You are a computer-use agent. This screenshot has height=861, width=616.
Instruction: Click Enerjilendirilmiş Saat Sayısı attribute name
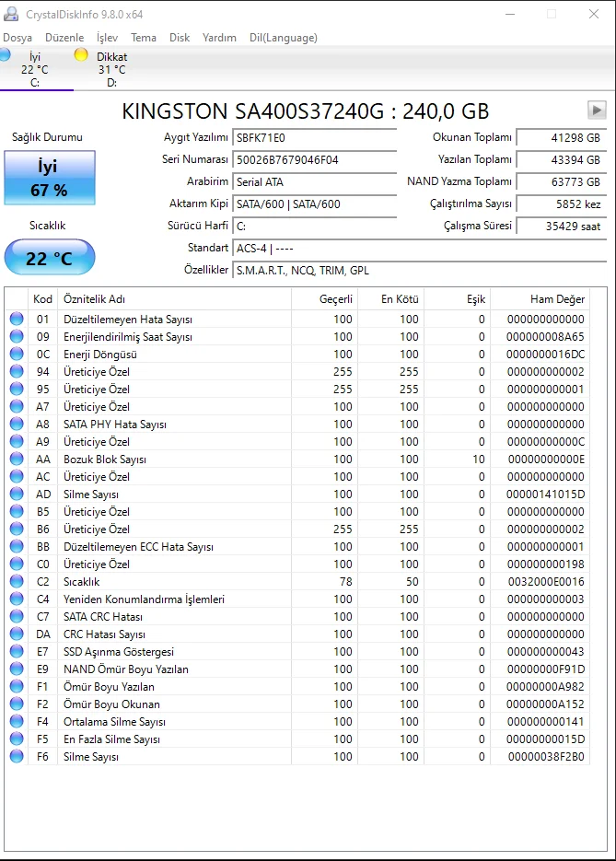[128, 337]
